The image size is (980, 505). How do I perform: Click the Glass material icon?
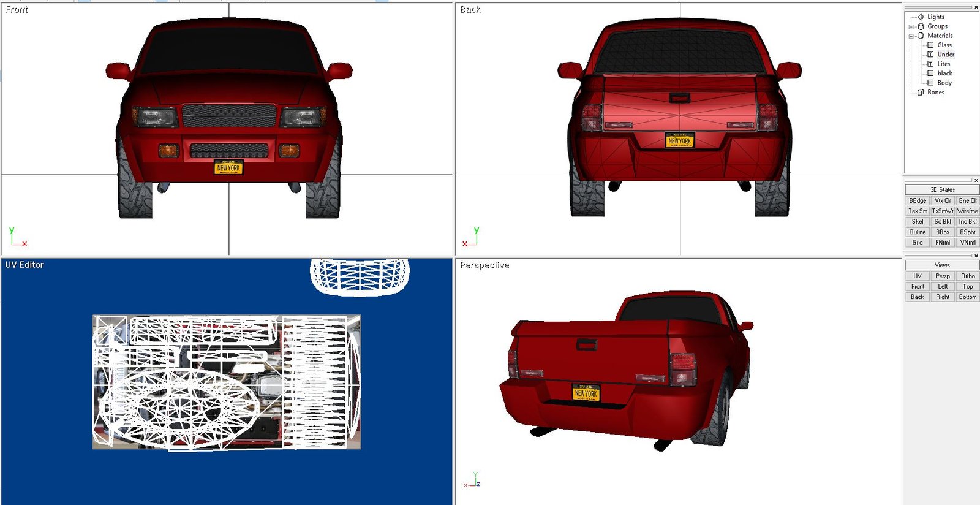point(930,45)
